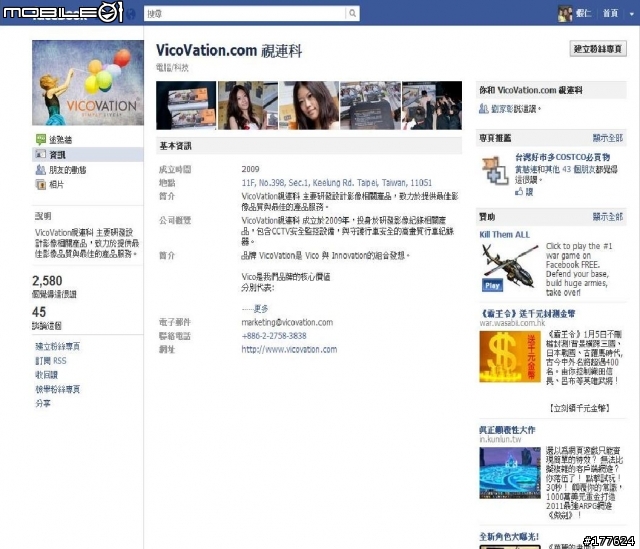Open the 《霸王令》送千元封測金幣 ad title
This screenshot has height=549, width=640.
click(x=527, y=313)
